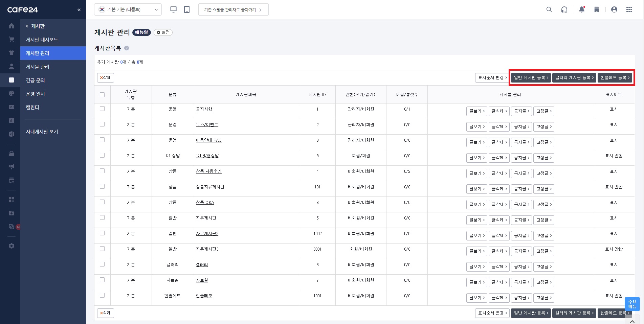Collapse the sidebar with the double chevron

click(x=79, y=10)
